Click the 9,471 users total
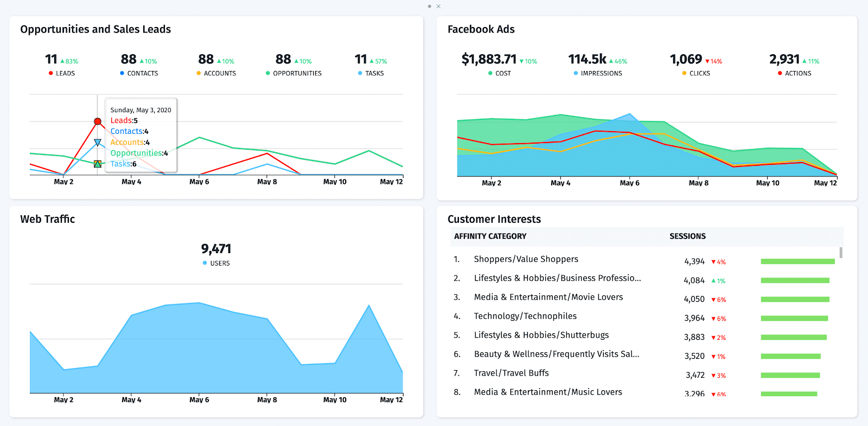868x426 pixels. pos(216,249)
